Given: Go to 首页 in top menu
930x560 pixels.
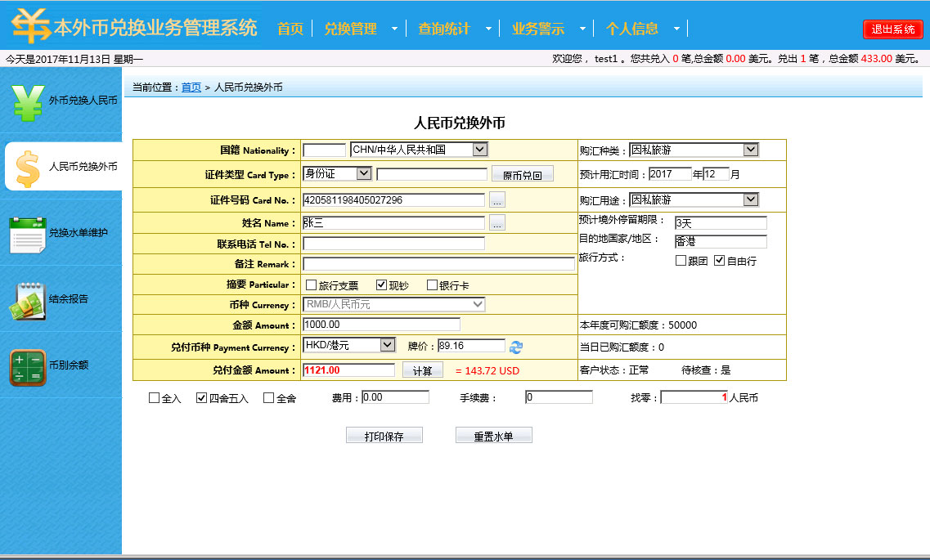Looking at the screenshot, I should (x=290, y=29).
